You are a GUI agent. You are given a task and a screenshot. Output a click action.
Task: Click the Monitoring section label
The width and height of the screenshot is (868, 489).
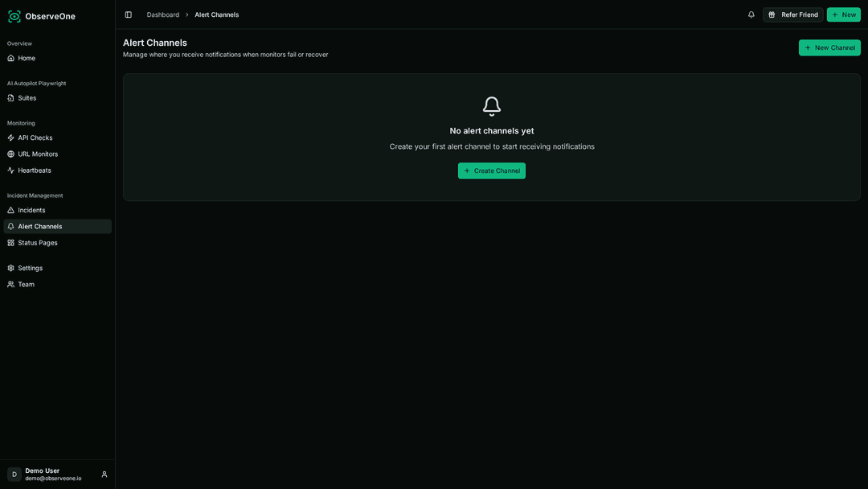click(21, 124)
